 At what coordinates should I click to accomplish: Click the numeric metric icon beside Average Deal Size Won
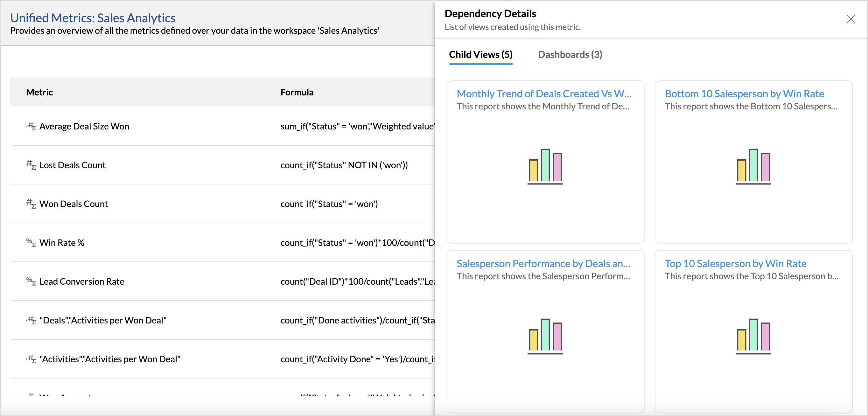click(x=31, y=126)
